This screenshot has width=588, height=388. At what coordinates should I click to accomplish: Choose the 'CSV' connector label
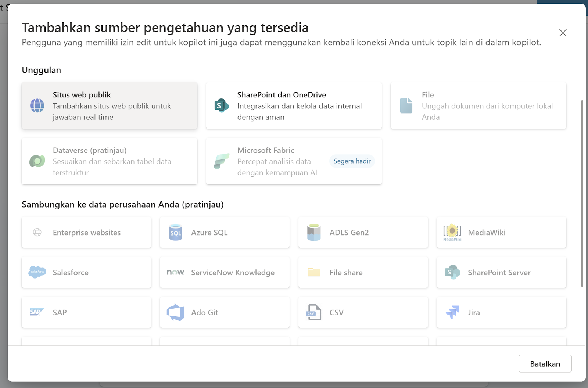(x=337, y=313)
